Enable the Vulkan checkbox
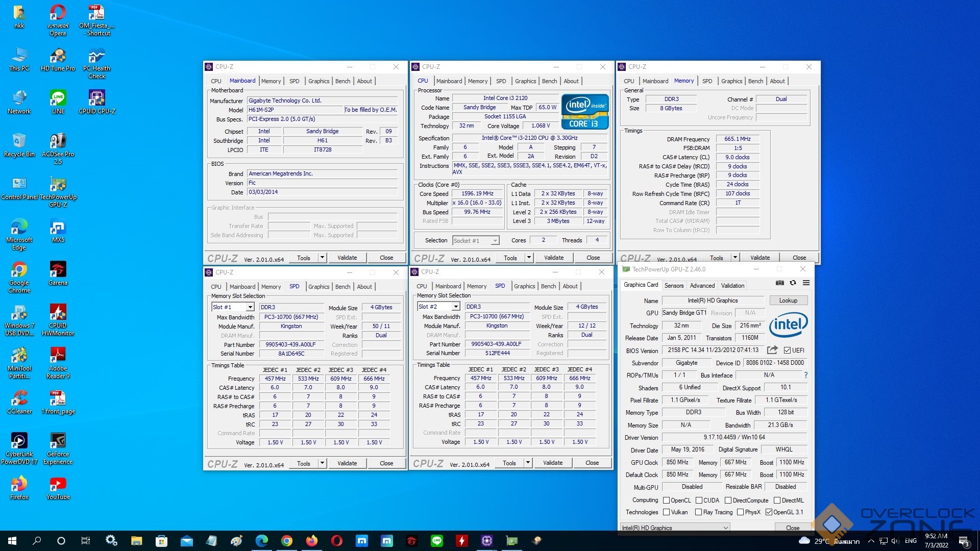 click(666, 512)
